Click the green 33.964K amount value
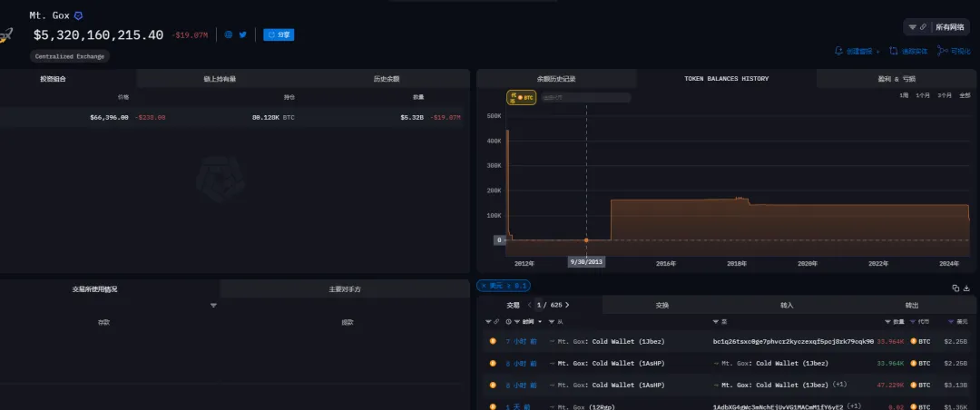The image size is (980, 410). pyautogui.click(x=891, y=363)
